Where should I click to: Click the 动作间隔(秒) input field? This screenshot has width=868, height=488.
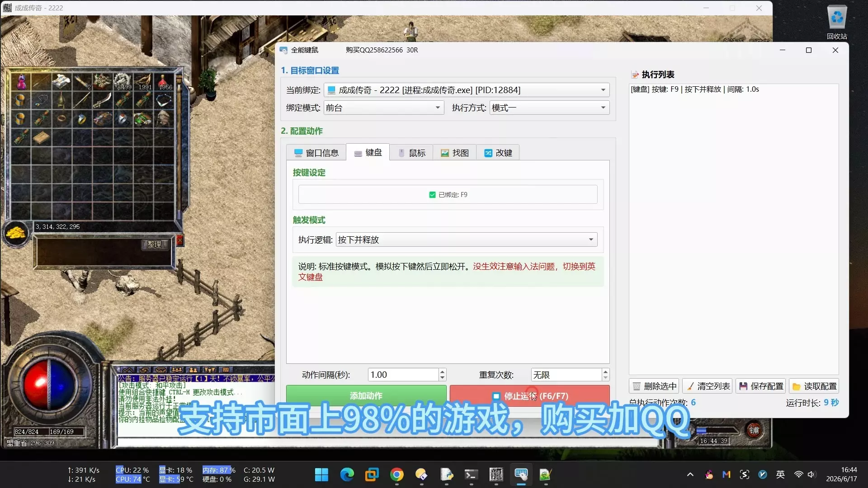(403, 375)
